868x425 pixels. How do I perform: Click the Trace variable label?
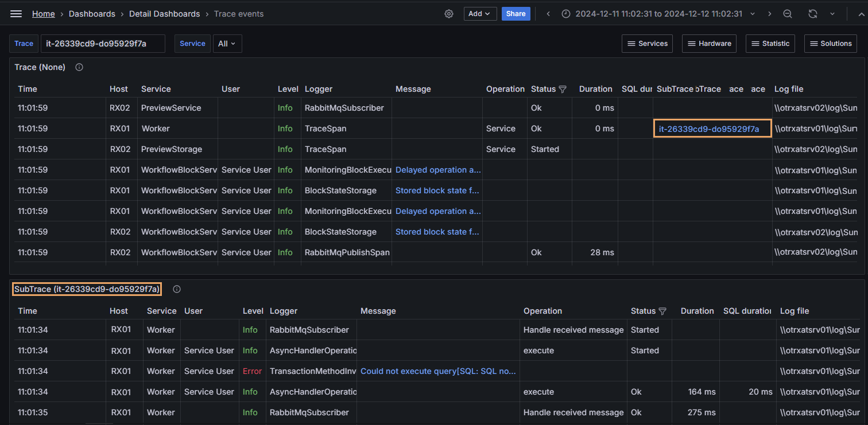[24, 44]
